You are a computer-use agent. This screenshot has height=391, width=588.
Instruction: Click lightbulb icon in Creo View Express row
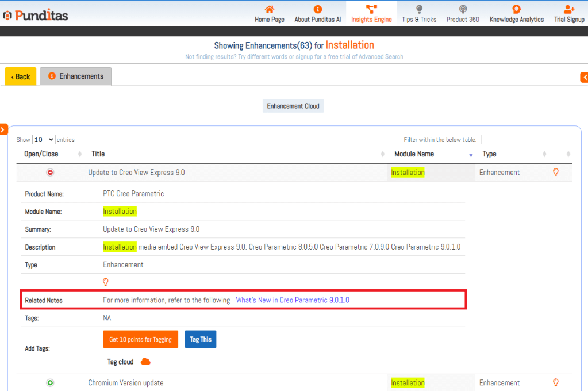click(556, 172)
